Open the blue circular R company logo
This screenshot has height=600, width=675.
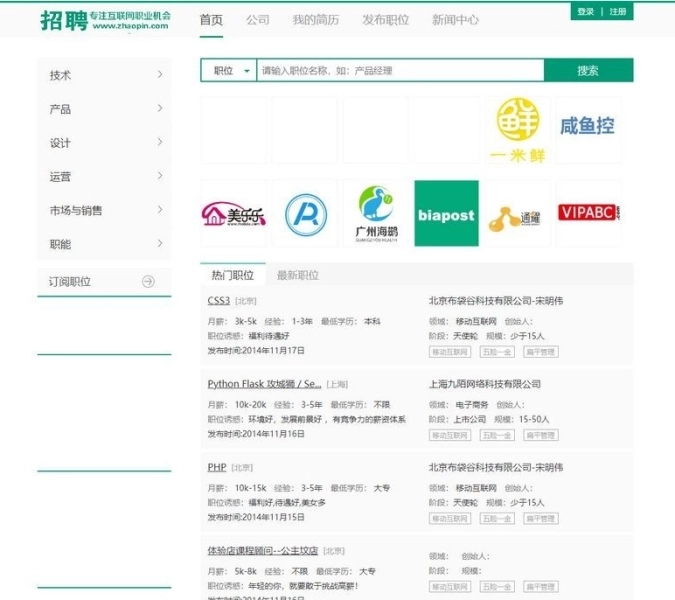pyautogui.click(x=305, y=213)
